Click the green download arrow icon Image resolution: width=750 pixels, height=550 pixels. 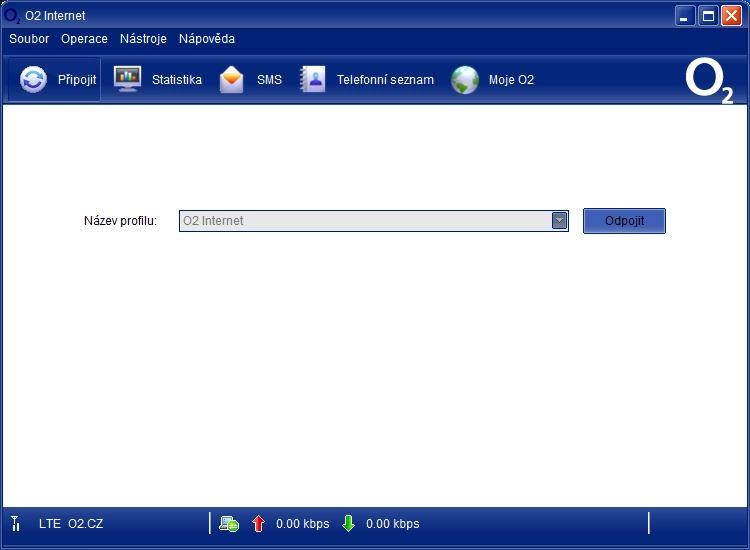pyautogui.click(x=348, y=523)
